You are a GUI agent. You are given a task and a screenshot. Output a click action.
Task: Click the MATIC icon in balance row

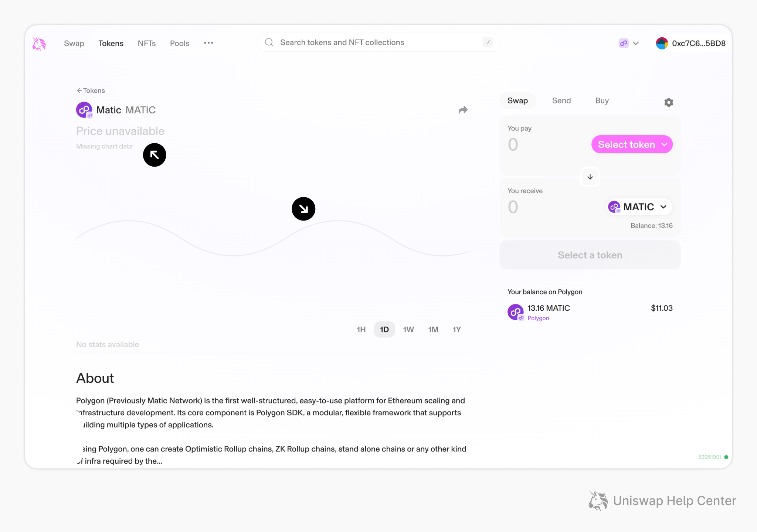click(x=516, y=312)
